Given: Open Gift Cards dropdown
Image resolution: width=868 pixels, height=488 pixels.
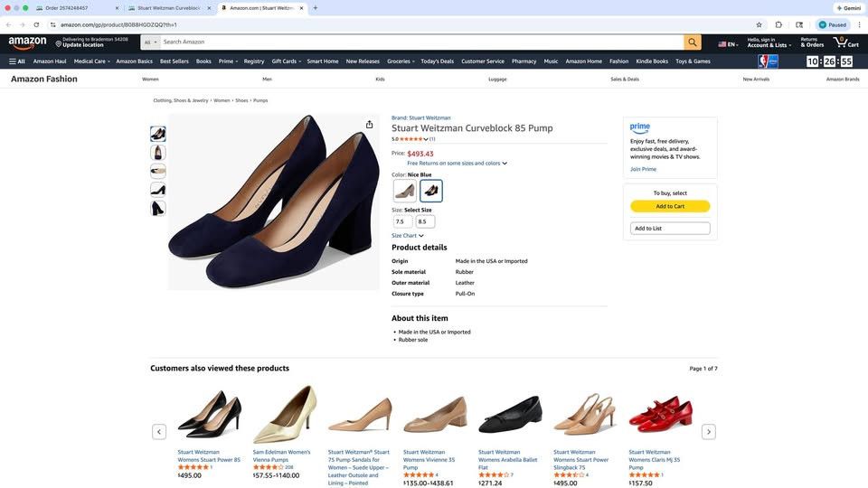Looking at the screenshot, I should (x=287, y=61).
